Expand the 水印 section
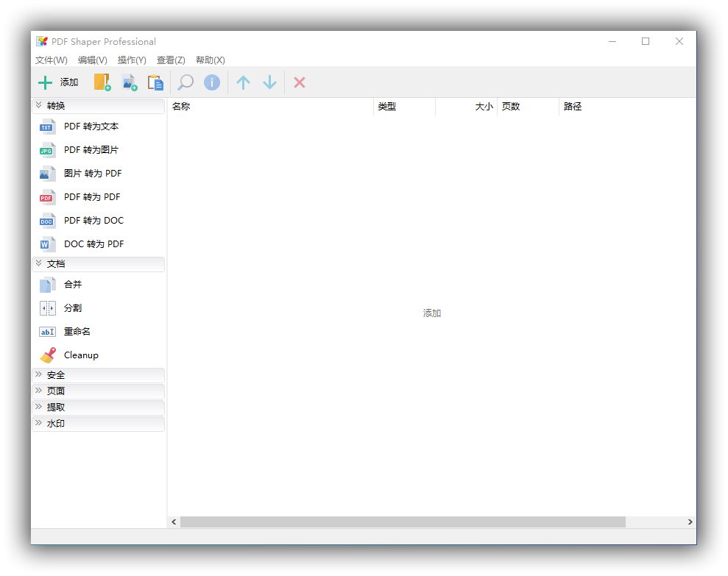Screen dimensions: 728x576 click(x=99, y=424)
